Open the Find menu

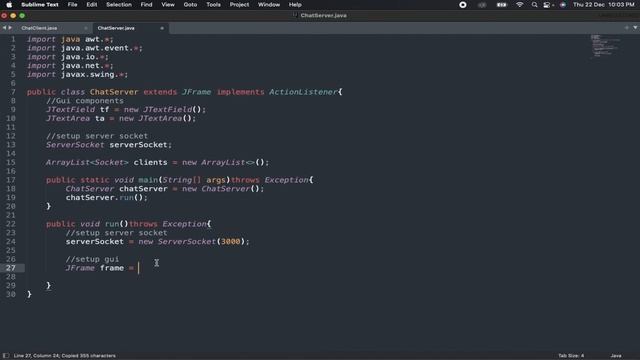146,5
